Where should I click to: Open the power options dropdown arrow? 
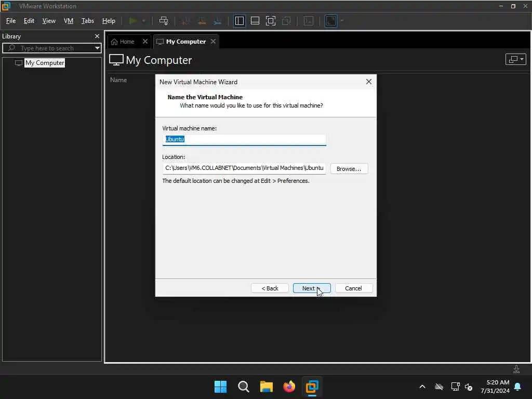click(x=144, y=21)
